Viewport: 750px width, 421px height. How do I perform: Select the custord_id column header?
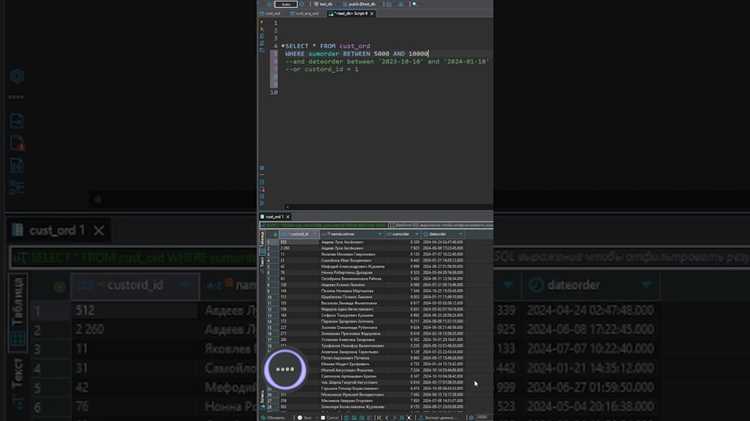[299, 234]
